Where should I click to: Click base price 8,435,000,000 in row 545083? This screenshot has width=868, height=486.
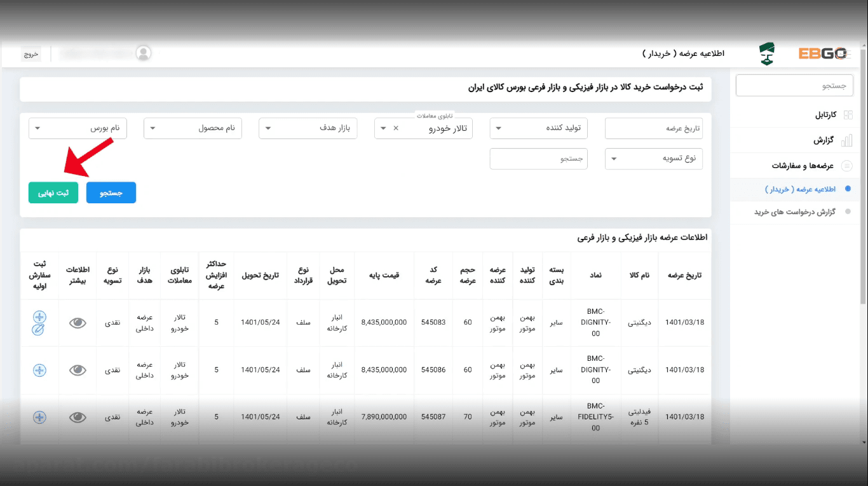(384, 323)
